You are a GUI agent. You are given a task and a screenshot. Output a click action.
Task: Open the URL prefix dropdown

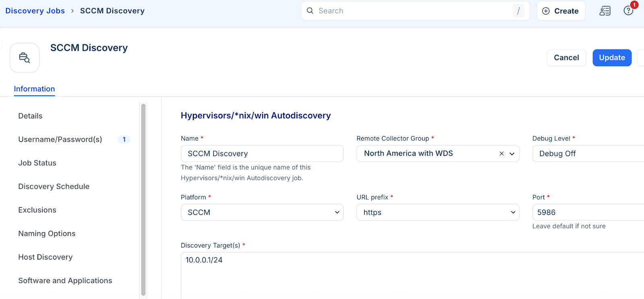[x=438, y=212]
